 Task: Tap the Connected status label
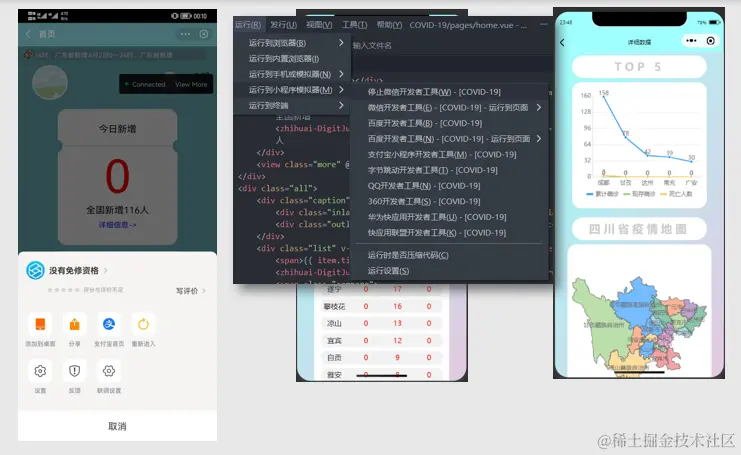(x=148, y=84)
